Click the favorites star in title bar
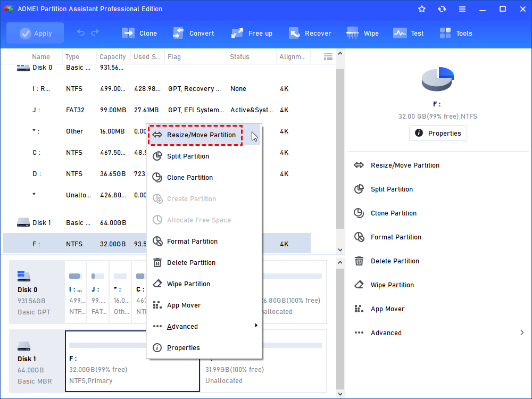This screenshot has width=532, height=399. point(422,9)
